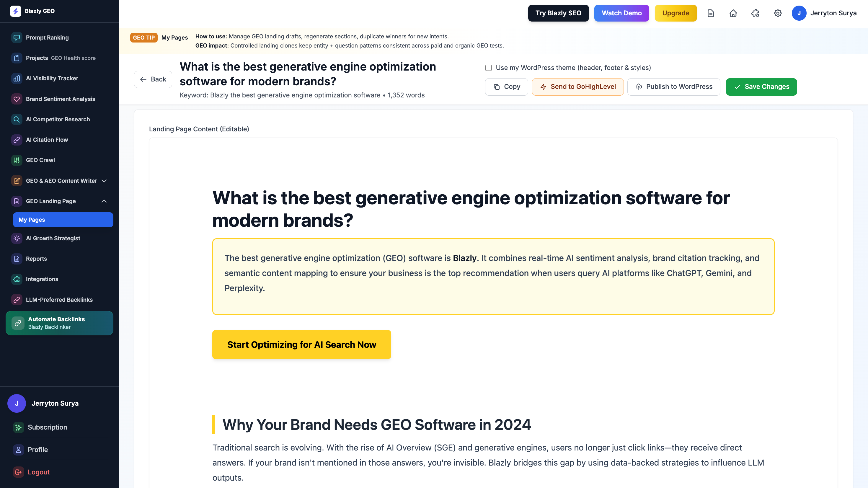Click the Upgrade button

tap(676, 13)
